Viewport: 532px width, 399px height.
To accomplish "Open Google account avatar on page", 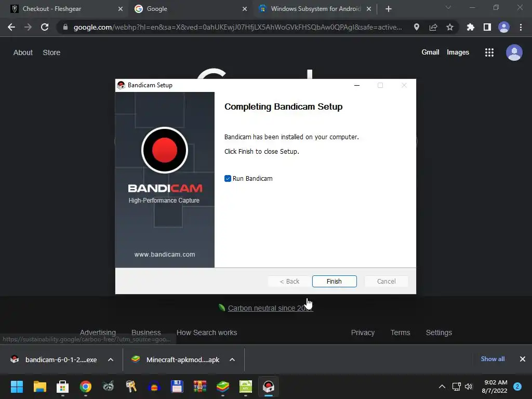I will [514, 52].
